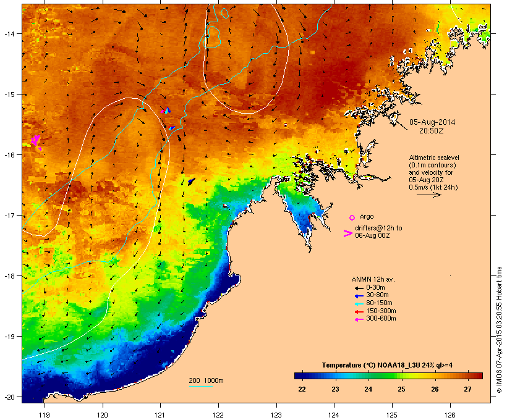Click the magenta drifter arrowhead legend symbol

pos(347,233)
